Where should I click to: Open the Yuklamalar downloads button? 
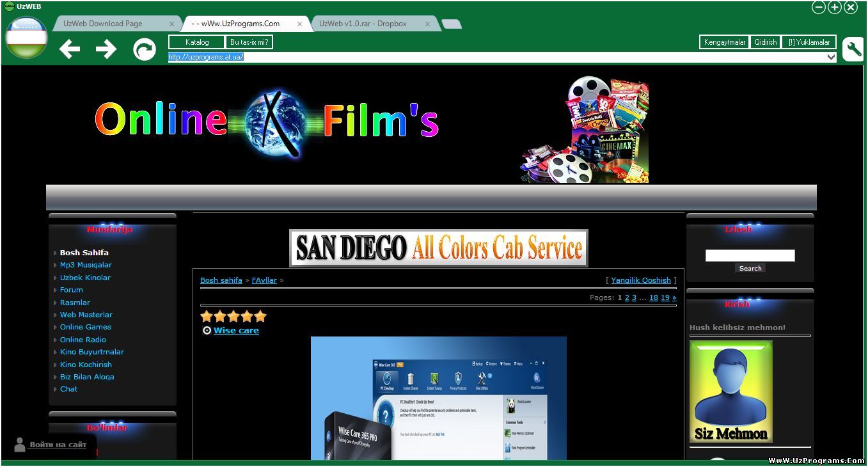[809, 42]
